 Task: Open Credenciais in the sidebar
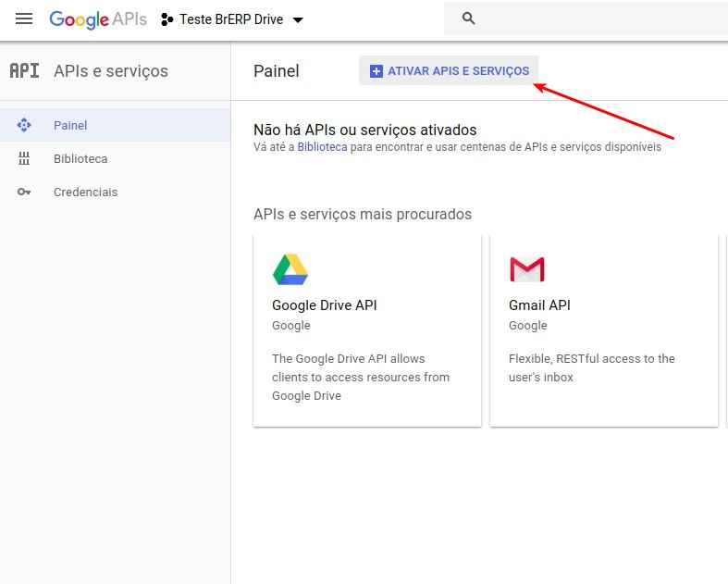click(x=85, y=193)
